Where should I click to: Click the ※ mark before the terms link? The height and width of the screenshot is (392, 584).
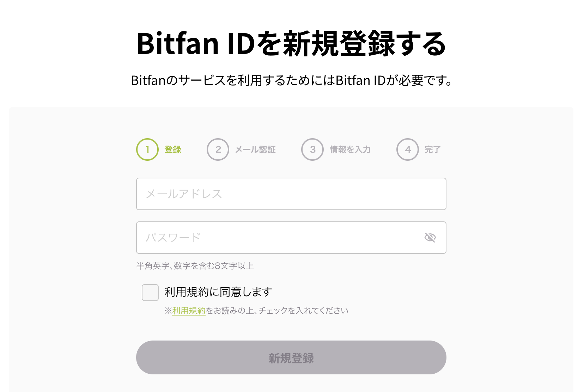point(168,311)
